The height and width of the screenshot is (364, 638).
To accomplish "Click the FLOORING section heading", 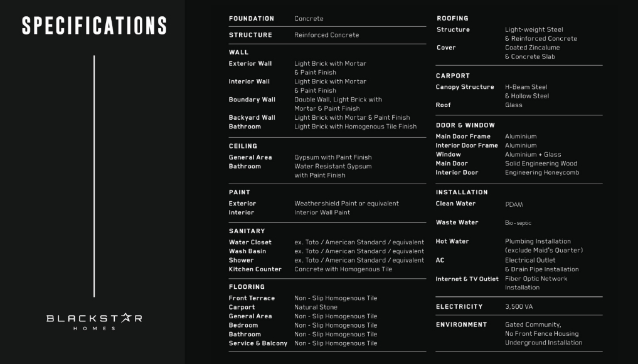I will [247, 287].
